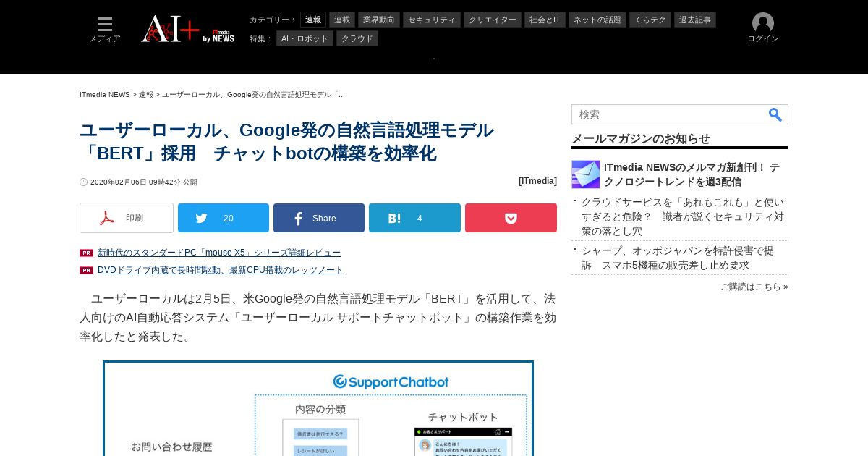Image resolution: width=868 pixels, height=456 pixels.
Task: Click the mail magazine envelope thumbnail
Action: 586,174
